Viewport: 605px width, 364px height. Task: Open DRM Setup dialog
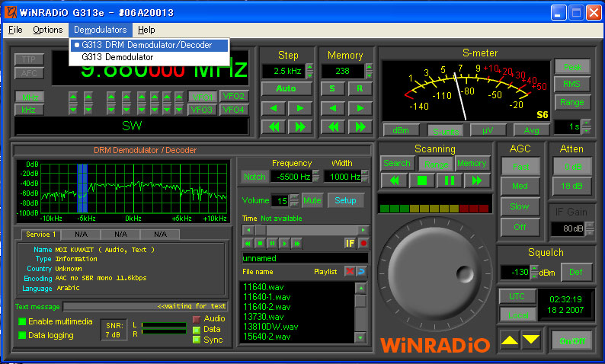[345, 200]
